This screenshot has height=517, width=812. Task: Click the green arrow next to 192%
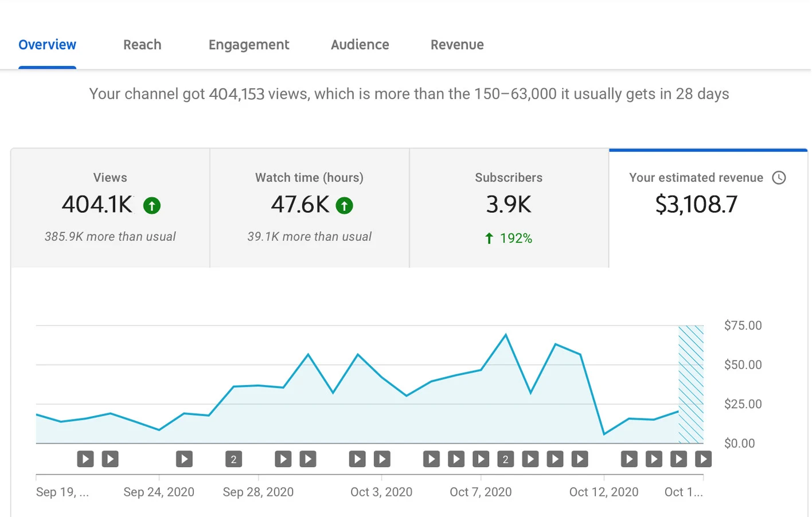click(x=489, y=238)
